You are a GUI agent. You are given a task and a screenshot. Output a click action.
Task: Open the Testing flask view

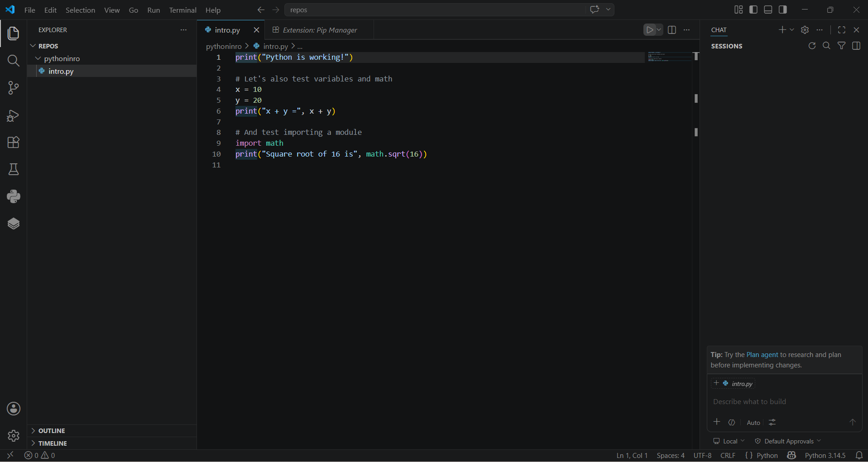pyautogui.click(x=14, y=169)
